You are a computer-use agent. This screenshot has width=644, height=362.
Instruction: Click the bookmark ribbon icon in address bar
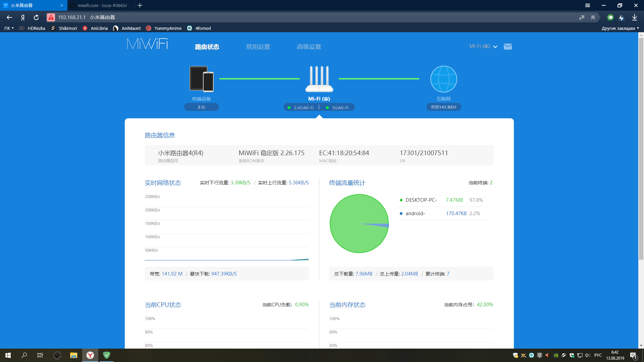[593, 17]
